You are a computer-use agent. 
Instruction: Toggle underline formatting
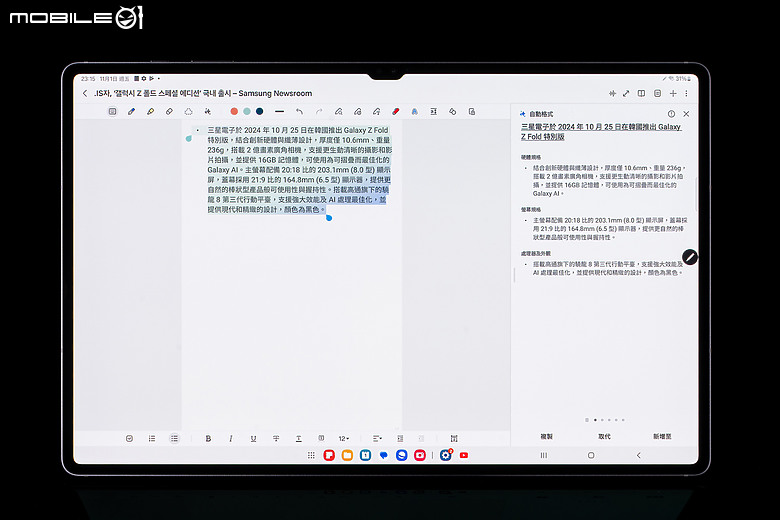coord(254,438)
